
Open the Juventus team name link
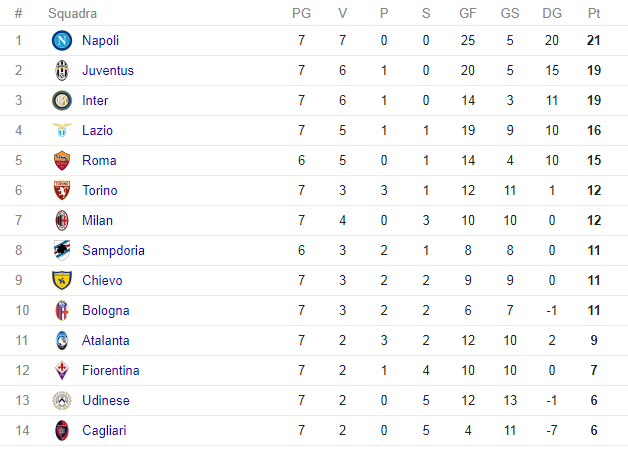coord(108,70)
